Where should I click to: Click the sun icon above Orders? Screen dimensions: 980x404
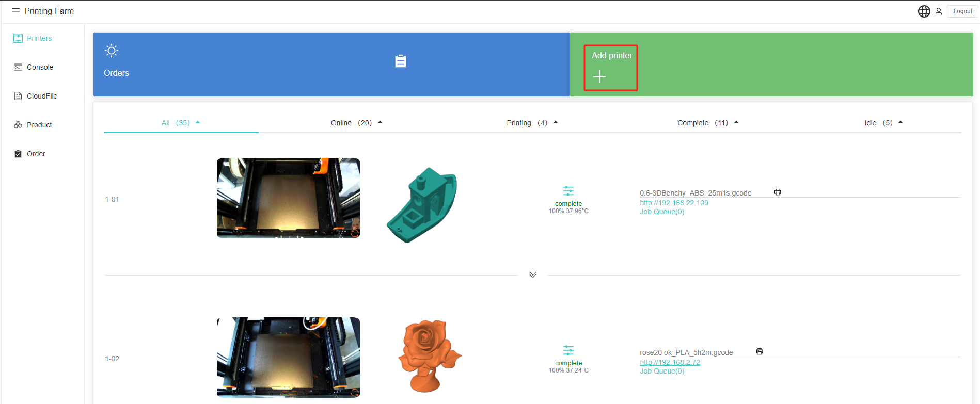coord(112,51)
